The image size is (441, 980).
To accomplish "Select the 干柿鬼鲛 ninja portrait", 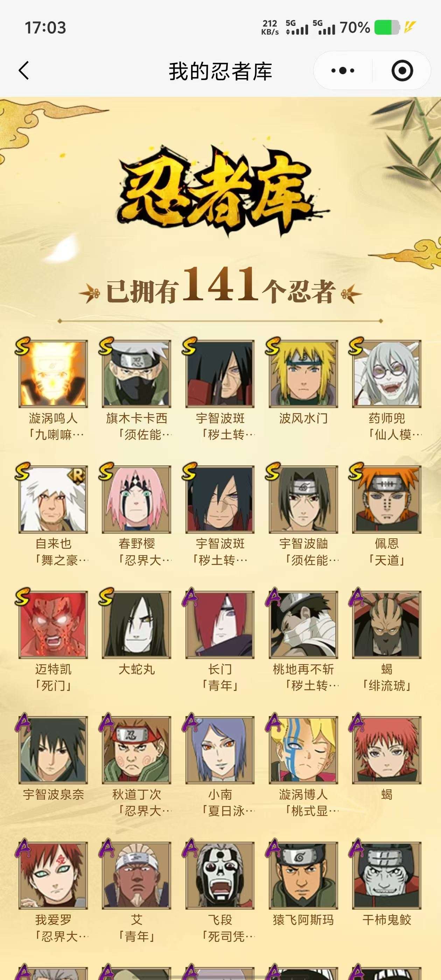I will tap(387, 875).
